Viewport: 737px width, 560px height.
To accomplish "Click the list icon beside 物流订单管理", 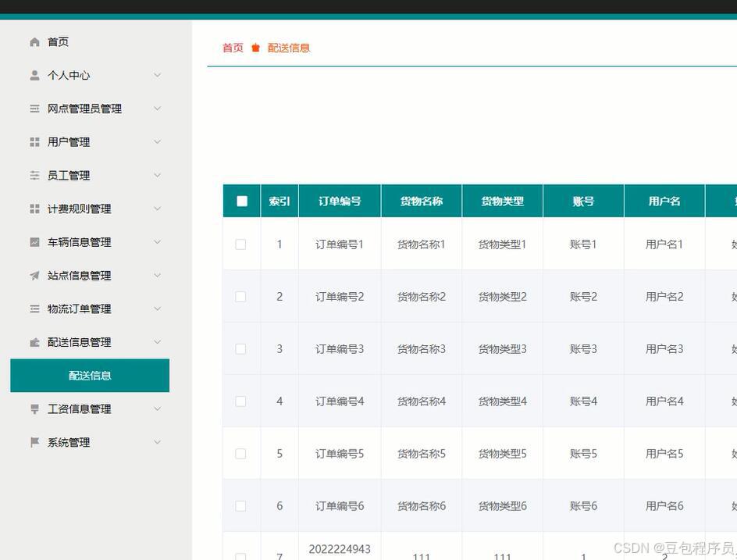I will click(x=34, y=309).
